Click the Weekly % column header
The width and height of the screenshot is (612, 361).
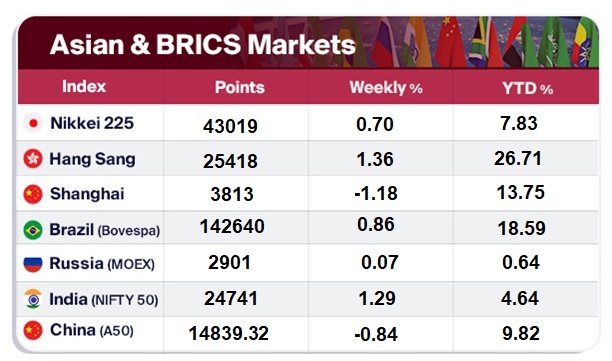pos(386,87)
